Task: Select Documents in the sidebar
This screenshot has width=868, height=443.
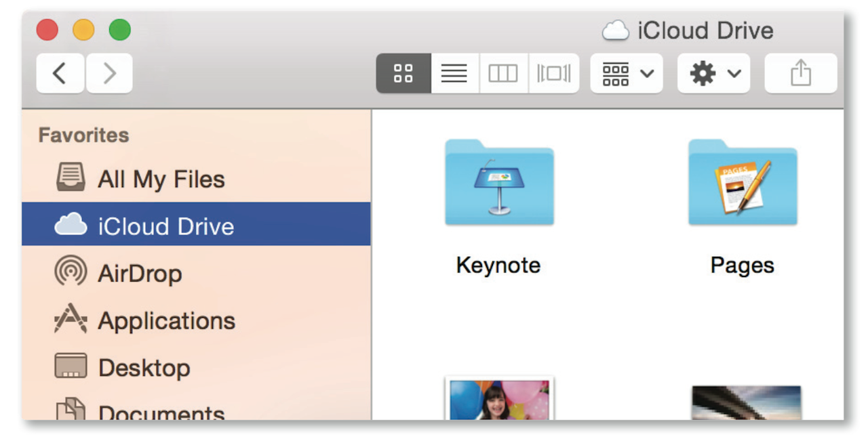Action: (x=161, y=411)
